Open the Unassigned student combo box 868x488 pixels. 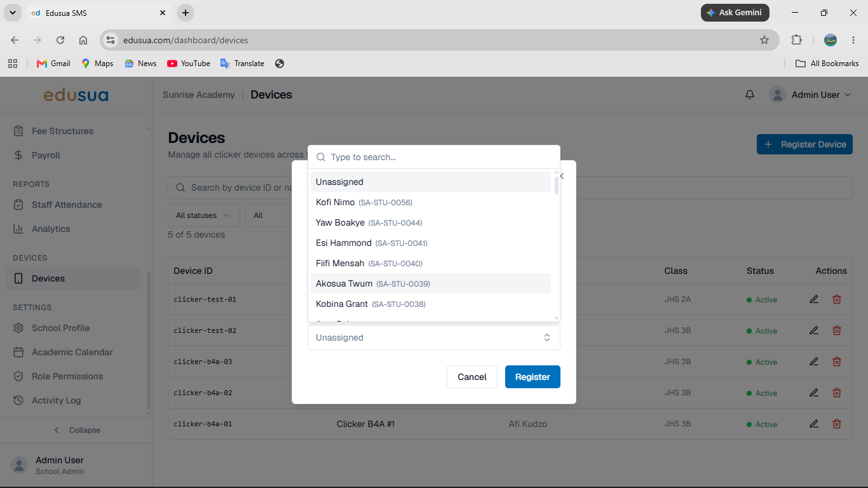click(x=434, y=337)
